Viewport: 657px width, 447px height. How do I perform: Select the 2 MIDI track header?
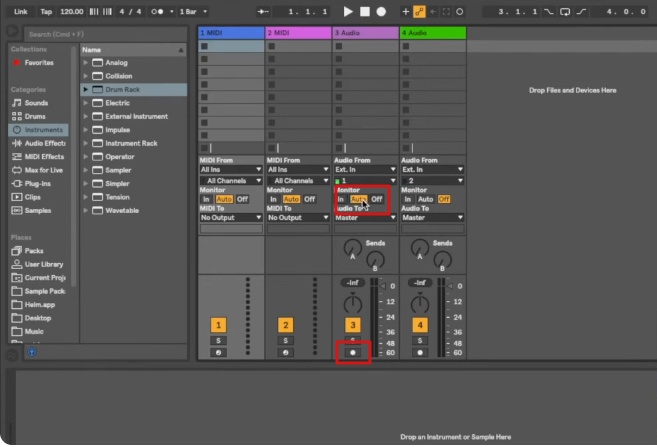pyautogui.click(x=298, y=33)
